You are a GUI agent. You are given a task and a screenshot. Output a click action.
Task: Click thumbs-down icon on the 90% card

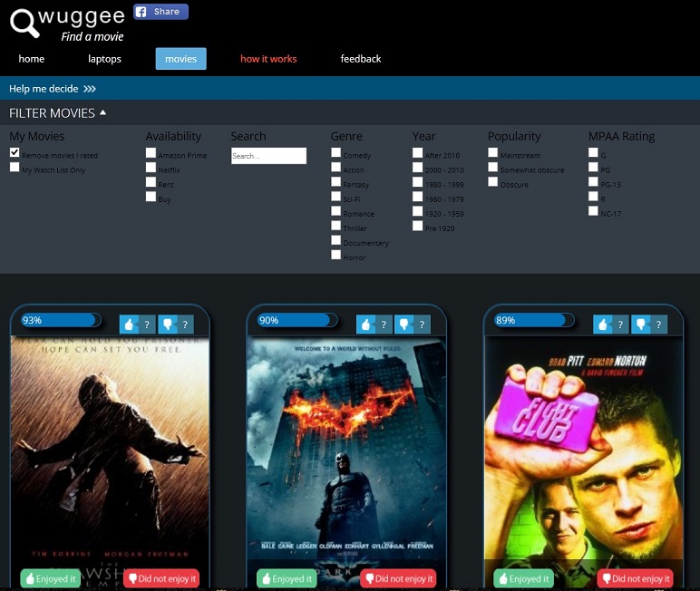click(x=404, y=325)
